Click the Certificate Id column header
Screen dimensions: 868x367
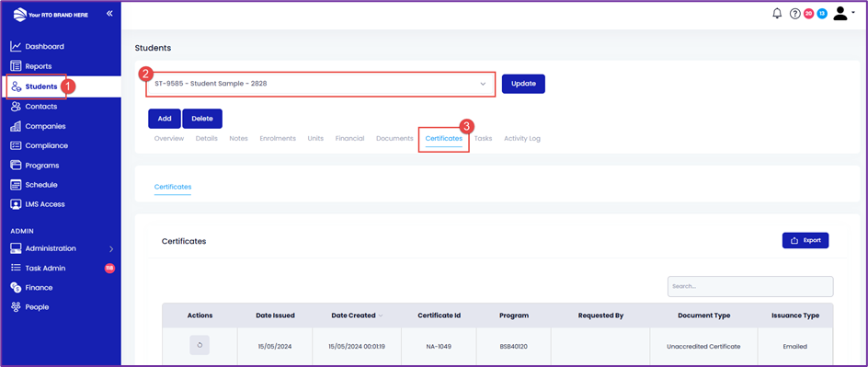pyautogui.click(x=439, y=315)
